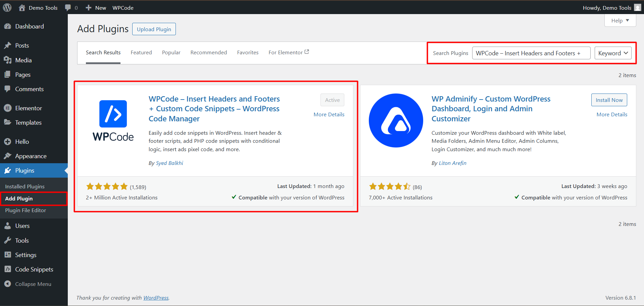The image size is (644, 306).
Task: Click '2+ Million Active Installations' text
Action: click(x=121, y=197)
